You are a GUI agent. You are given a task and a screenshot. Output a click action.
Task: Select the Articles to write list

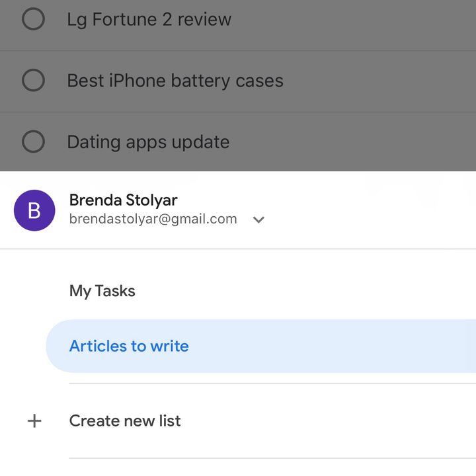coord(260,346)
